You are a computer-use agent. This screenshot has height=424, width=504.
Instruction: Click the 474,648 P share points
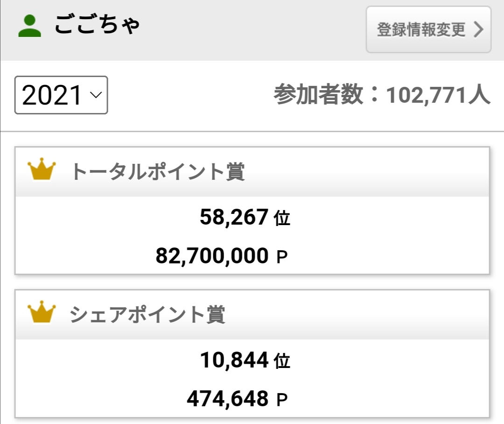237,399
